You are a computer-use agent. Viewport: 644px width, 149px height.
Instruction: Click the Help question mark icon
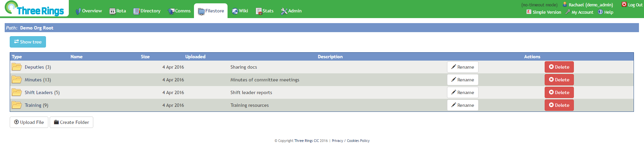click(x=600, y=12)
